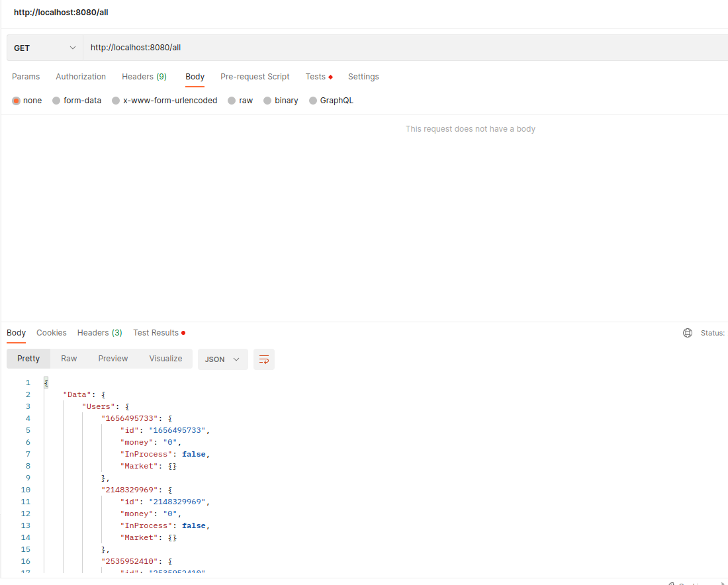Viewport: 728px width, 585px height.
Task: Switch to the Tests tab
Action: click(x=316, y=77)
